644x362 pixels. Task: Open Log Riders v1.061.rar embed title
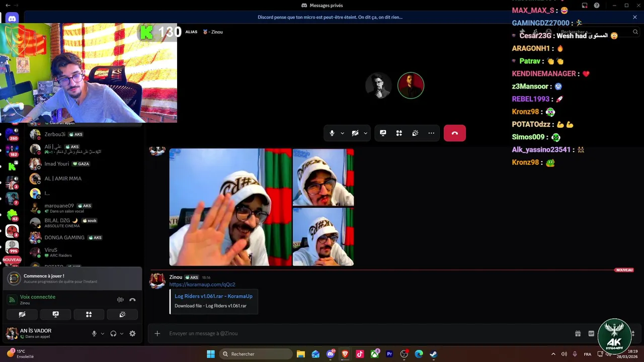213,296
